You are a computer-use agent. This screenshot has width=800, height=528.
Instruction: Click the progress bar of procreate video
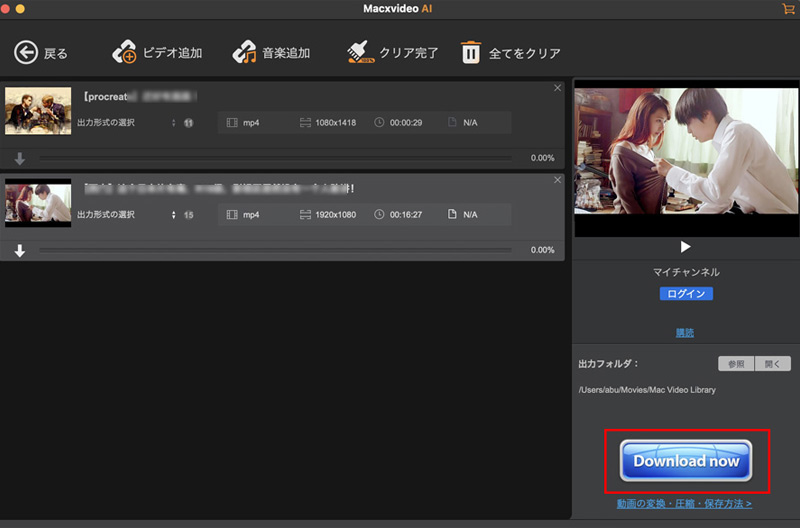(276, 159)
